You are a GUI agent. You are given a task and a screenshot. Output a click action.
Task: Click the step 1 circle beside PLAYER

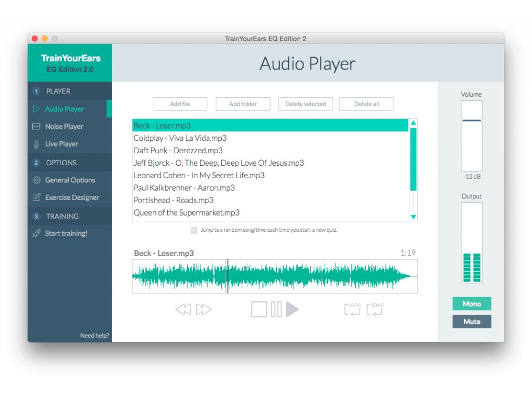(36, 91)
